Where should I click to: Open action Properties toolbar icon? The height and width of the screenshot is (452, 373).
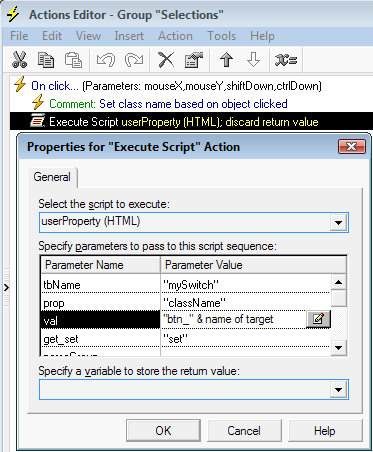[194, 60]
